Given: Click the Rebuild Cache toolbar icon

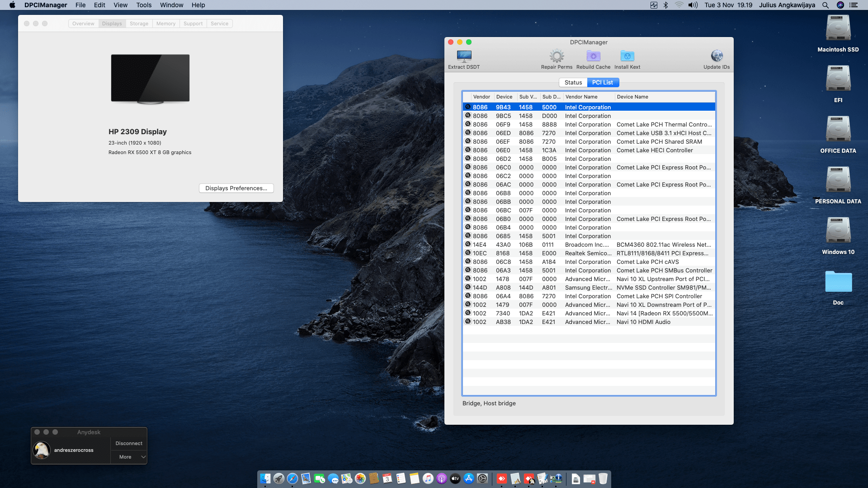Looking at the screenshot, I should [593, 56].
